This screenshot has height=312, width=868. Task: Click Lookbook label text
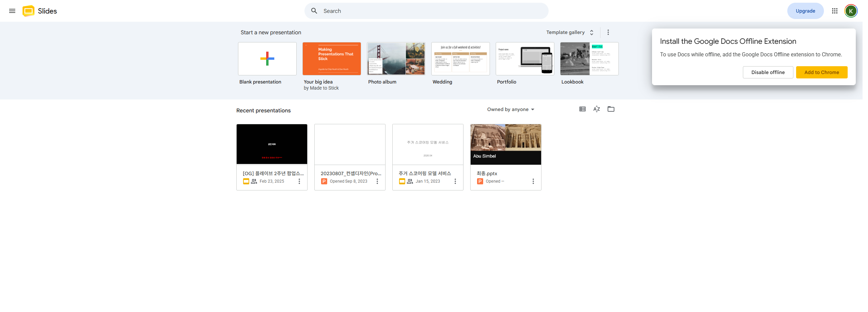[572, 82]
